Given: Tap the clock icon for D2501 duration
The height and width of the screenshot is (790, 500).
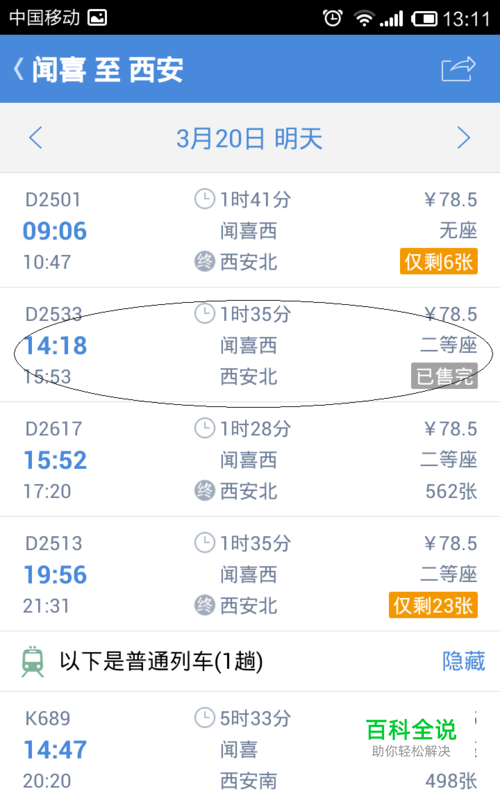Looking at the screenshot, I should click(x=205, y=199).
